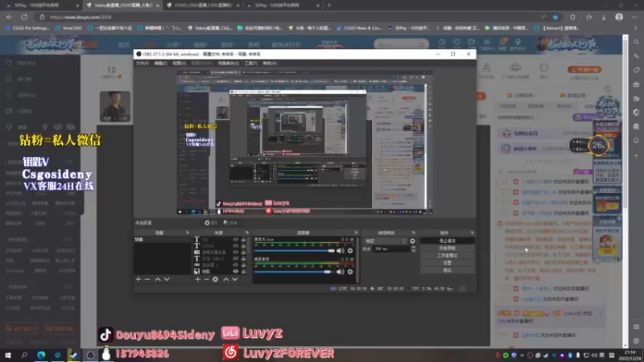Add a new source with the plus icon
The height and width of the screenshot is (362, 644).
[x=197, y=279]
